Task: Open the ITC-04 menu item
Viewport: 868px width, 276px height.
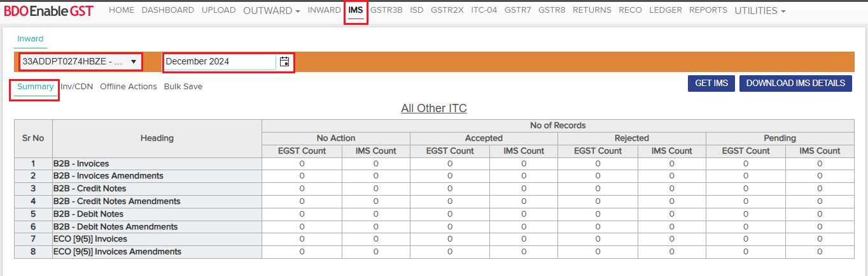Action: tap(484, 10)
